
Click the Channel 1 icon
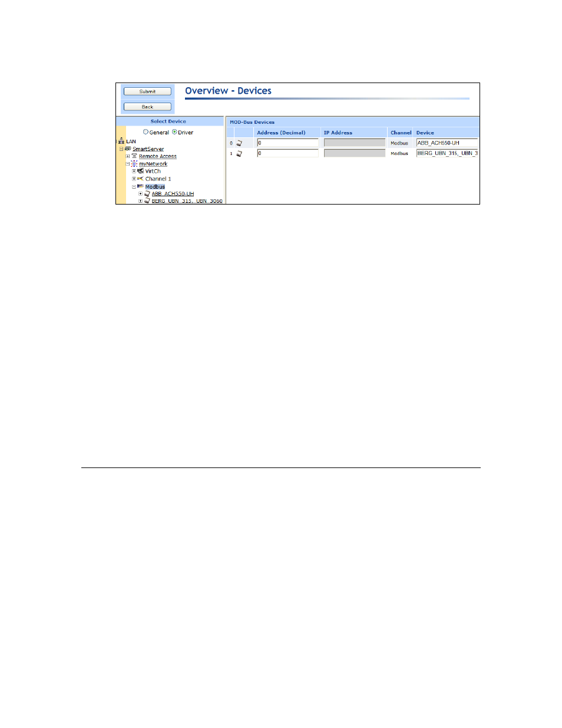[x=140, y=178]
